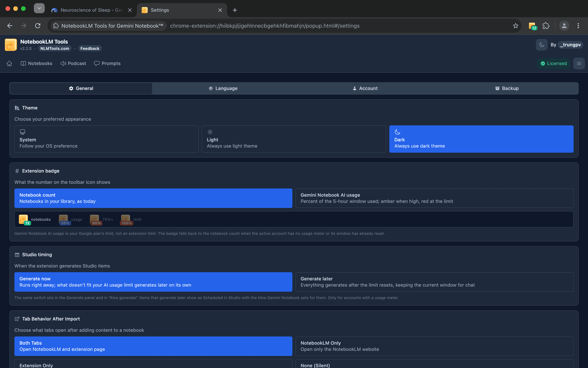Open a new browser tab
This screenshot has width=588, height=368.
click(x=235, y=10)
